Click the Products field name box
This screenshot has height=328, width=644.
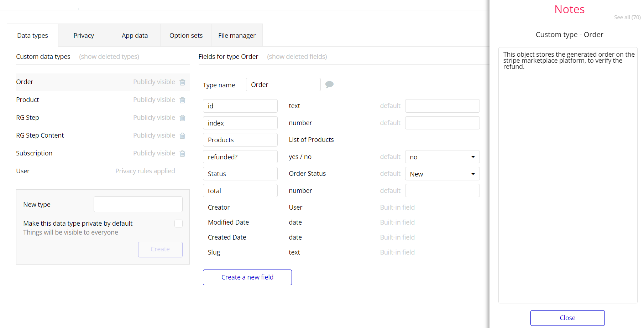coord(240,140)
